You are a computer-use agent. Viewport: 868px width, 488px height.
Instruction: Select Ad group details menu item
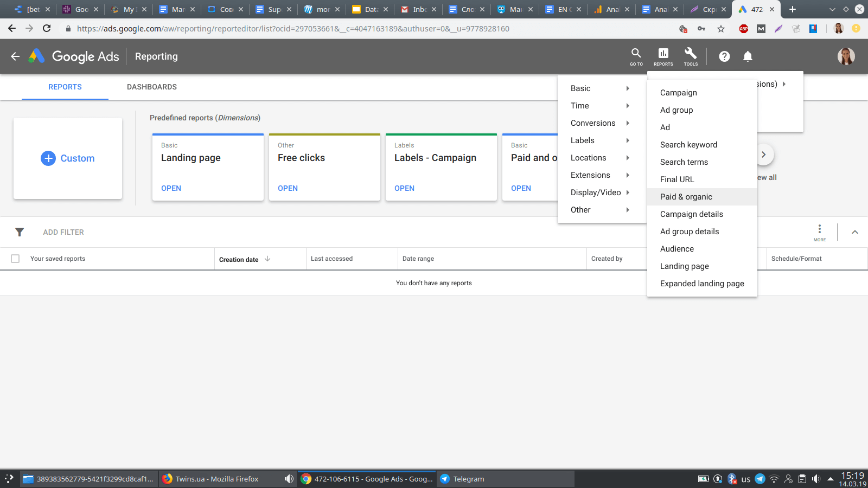pos(702,232)
